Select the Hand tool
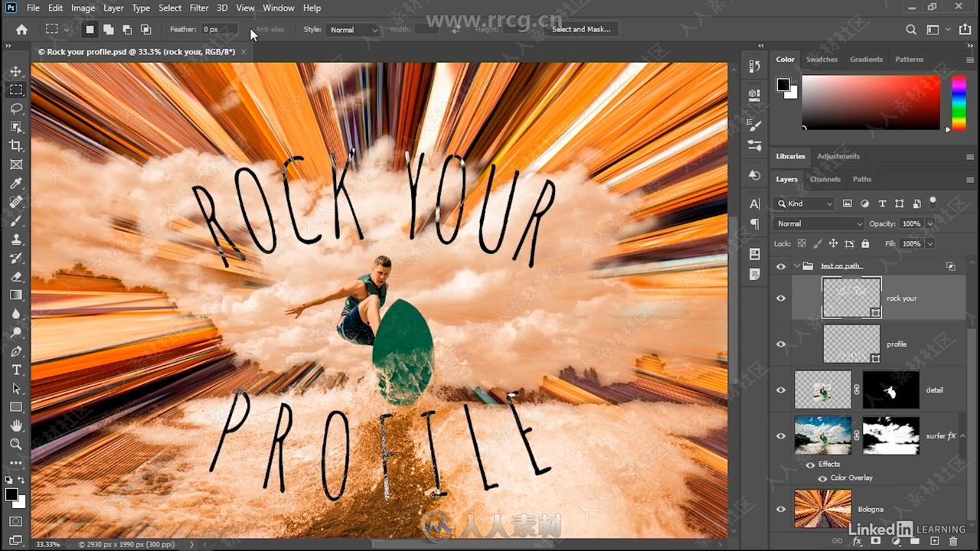The image size is (980, 551). (x=16, y=425)
